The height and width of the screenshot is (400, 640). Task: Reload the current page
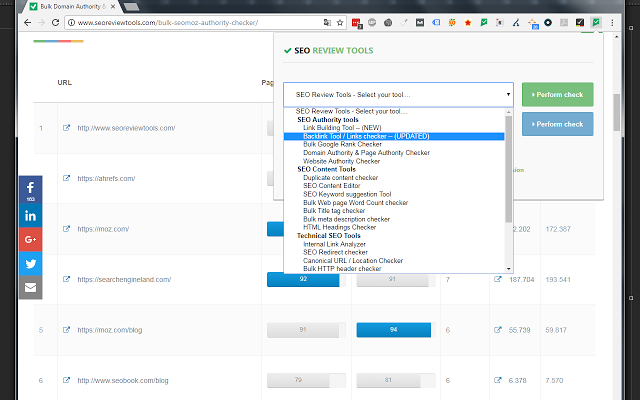coord(56,22)
